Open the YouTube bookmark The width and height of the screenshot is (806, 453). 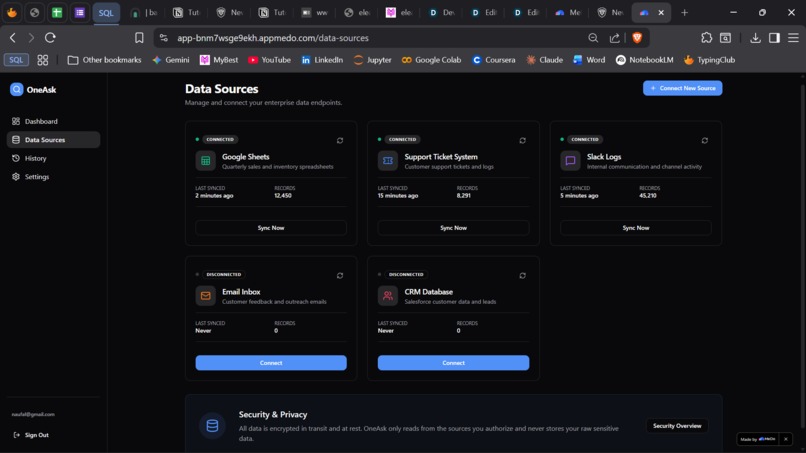pyautogui.click(x=269, y=60)
